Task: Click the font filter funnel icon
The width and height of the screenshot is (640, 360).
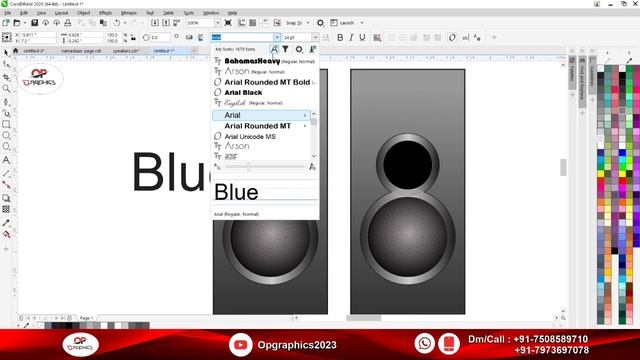Action: point(286,49)
